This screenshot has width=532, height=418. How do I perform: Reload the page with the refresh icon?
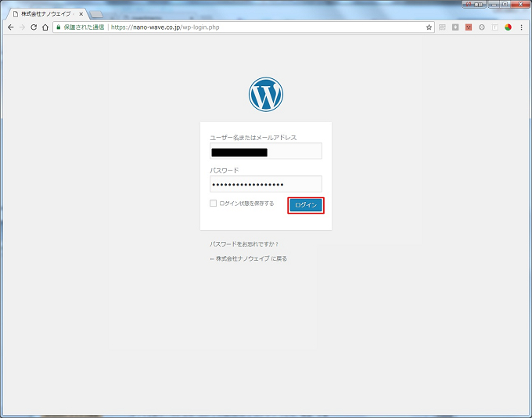[x=34, y=27]
